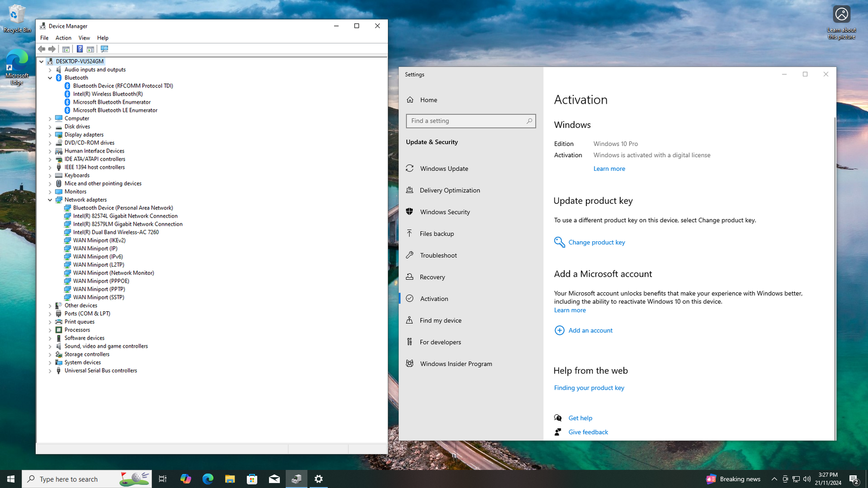The height and width of the screenshot is (488, 868).
Task: Click Show/Hide Action Pane toolbar icon
Action: coord(91,49)
